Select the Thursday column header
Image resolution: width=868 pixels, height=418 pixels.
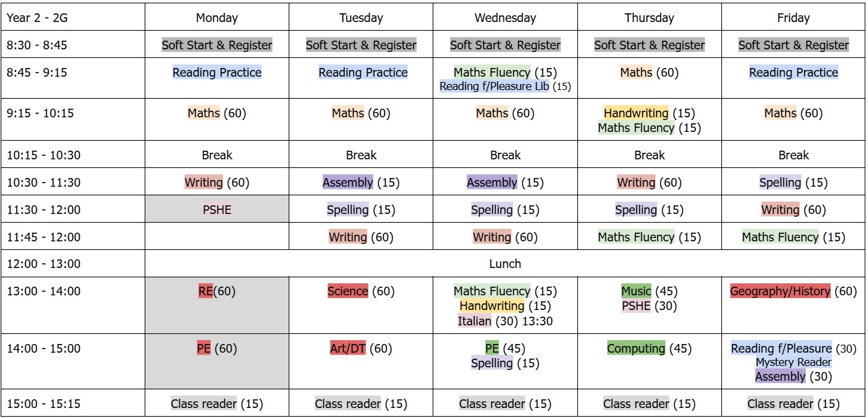tap(649, 18)
